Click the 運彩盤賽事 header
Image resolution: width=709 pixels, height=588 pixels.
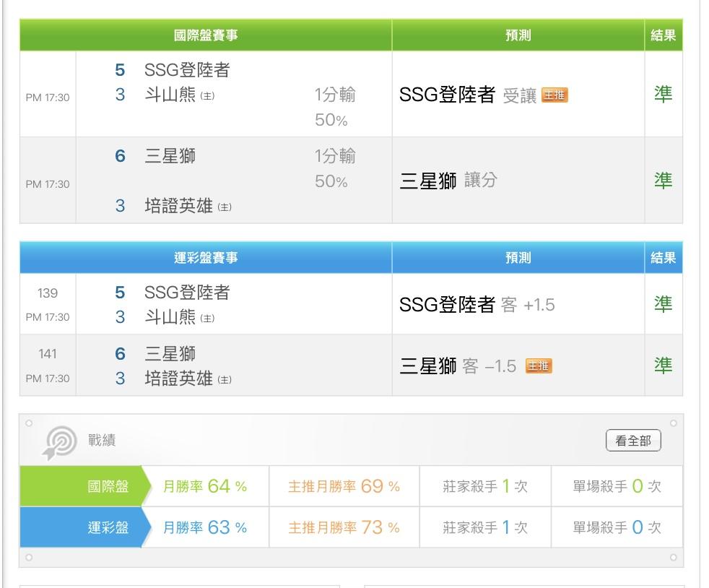[206, 258]
